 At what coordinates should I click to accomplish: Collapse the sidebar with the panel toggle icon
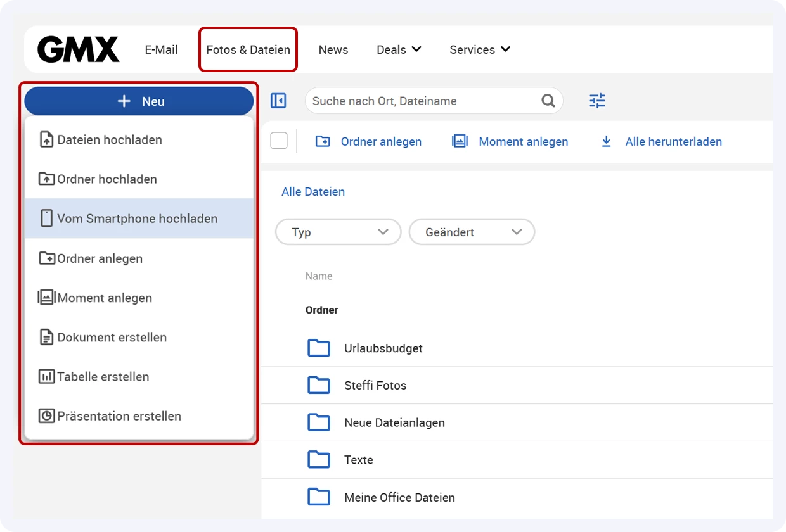tap(278, 101)
